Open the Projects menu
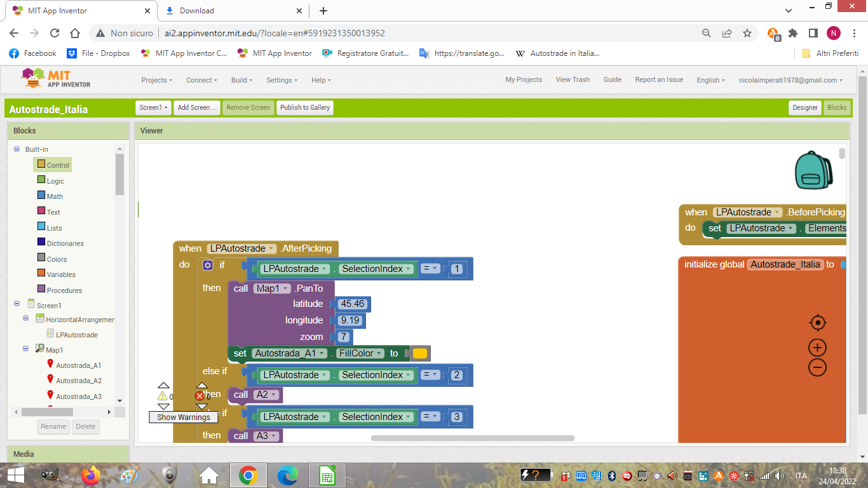Screen dimensions: 868x488 point(156,80)
